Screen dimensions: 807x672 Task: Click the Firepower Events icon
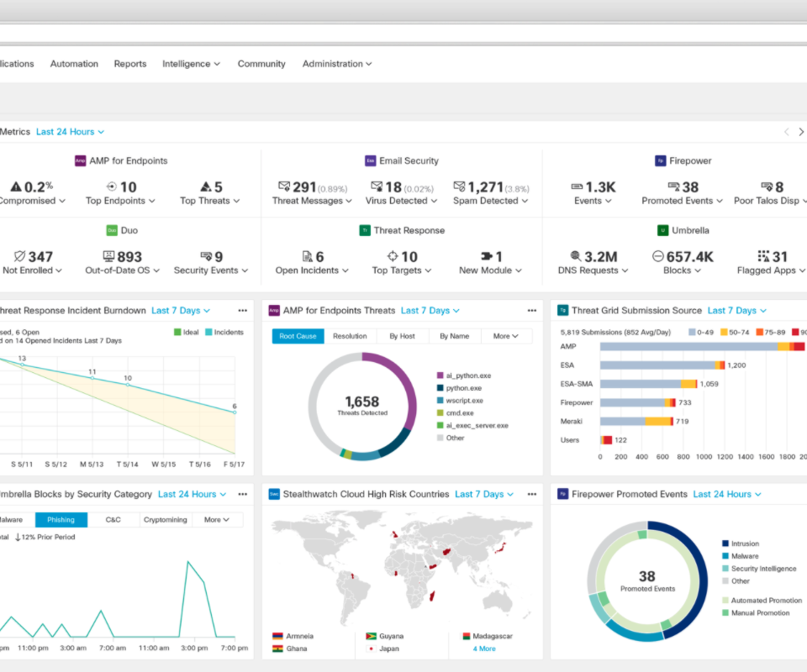[x=577, y=186]
